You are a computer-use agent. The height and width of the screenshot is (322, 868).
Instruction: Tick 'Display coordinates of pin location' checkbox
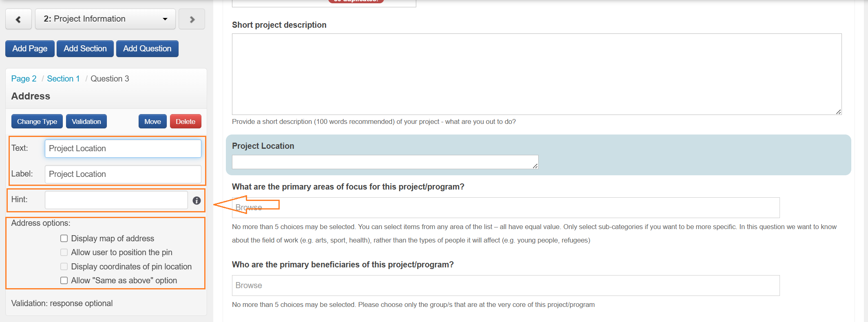click(64, 267)
